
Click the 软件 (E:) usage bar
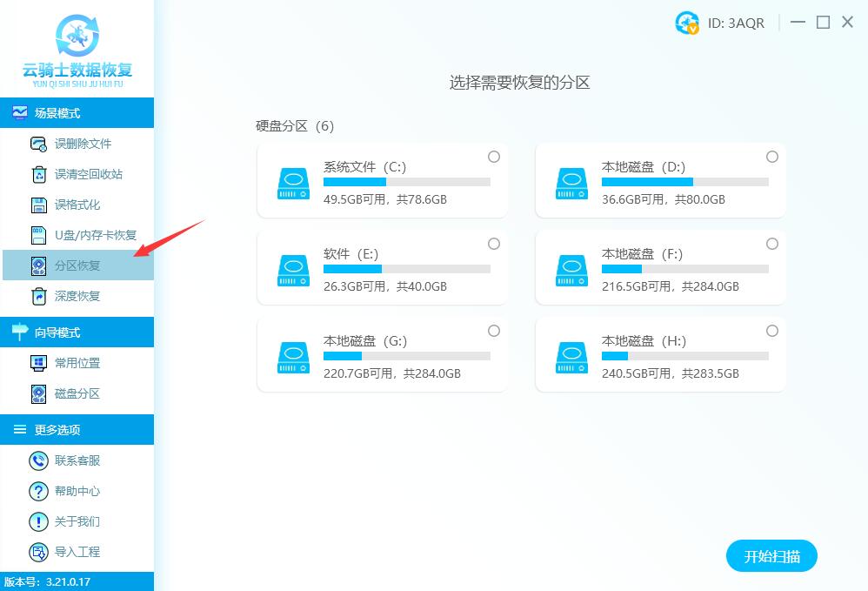(406, 269)
